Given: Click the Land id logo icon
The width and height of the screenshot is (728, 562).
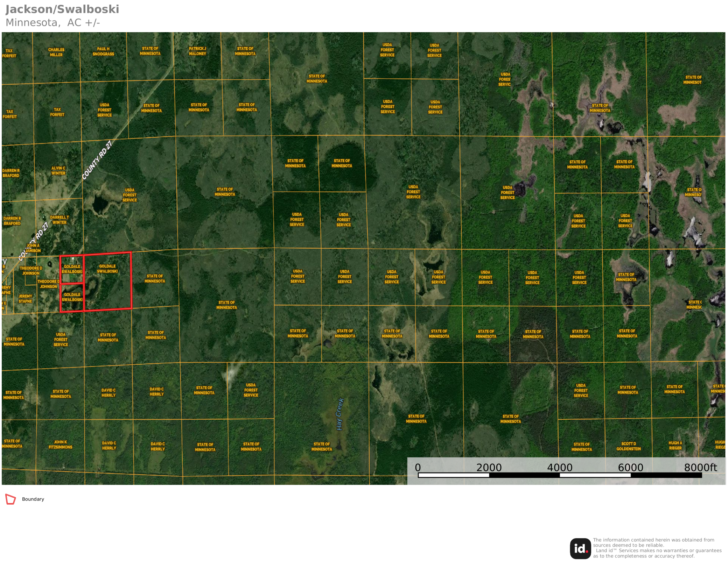Looking at the screenshot, I should [x=580, y=548].
